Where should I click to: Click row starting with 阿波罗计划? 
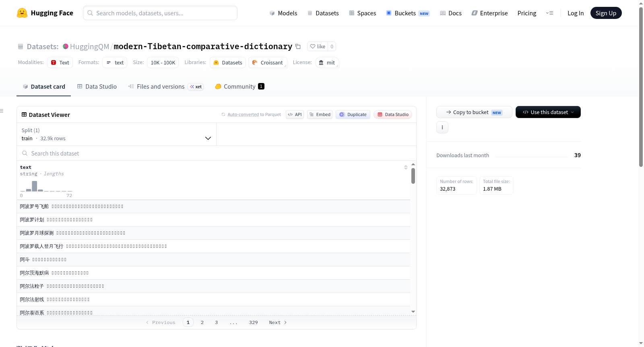click(x=213, y=220)
